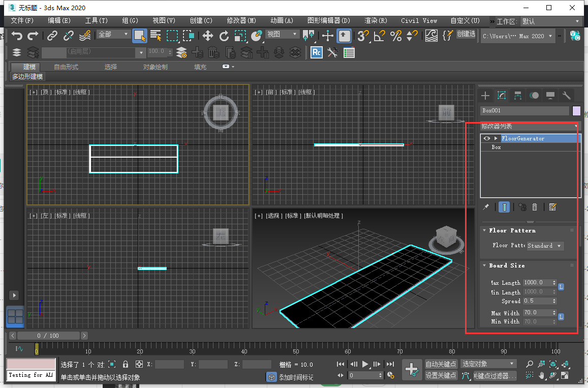
Task: Toggle 3D Snaps button
Action: coord(363,36)
